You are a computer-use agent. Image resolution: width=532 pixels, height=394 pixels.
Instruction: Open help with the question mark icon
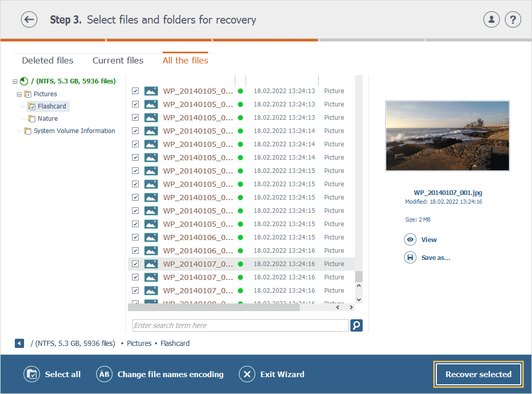513,19
